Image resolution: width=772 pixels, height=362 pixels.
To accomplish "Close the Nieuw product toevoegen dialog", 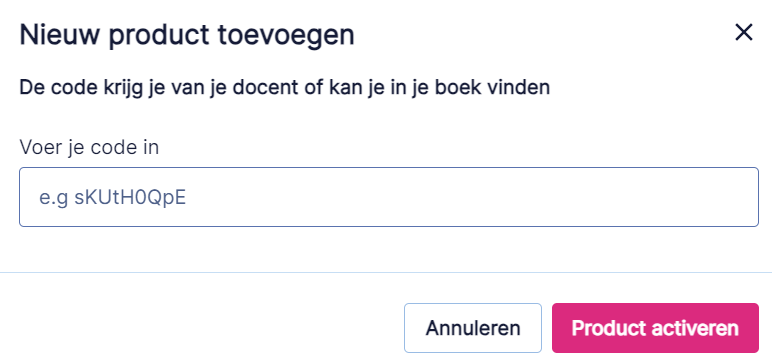I will (x=743, y=33).
